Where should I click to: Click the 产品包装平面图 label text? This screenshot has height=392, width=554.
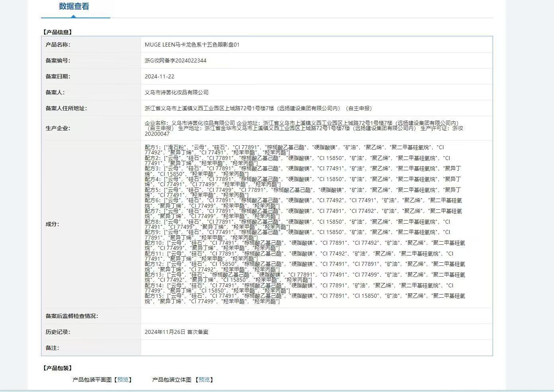(x=92, y=380)
